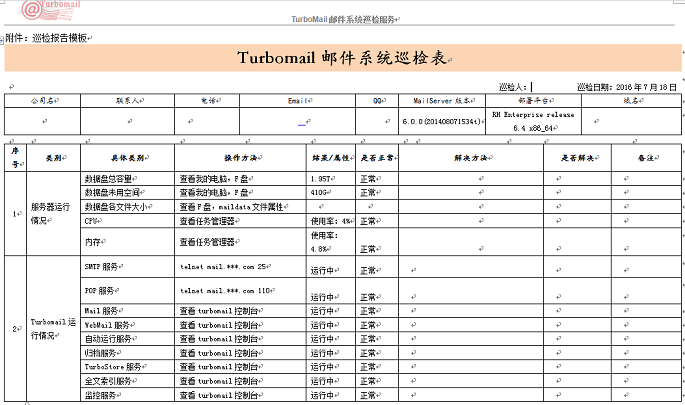Image resolution: width=685 pixels, height=405 pixels.
Task: Click the CPU row label
Action: pos(91,221)
